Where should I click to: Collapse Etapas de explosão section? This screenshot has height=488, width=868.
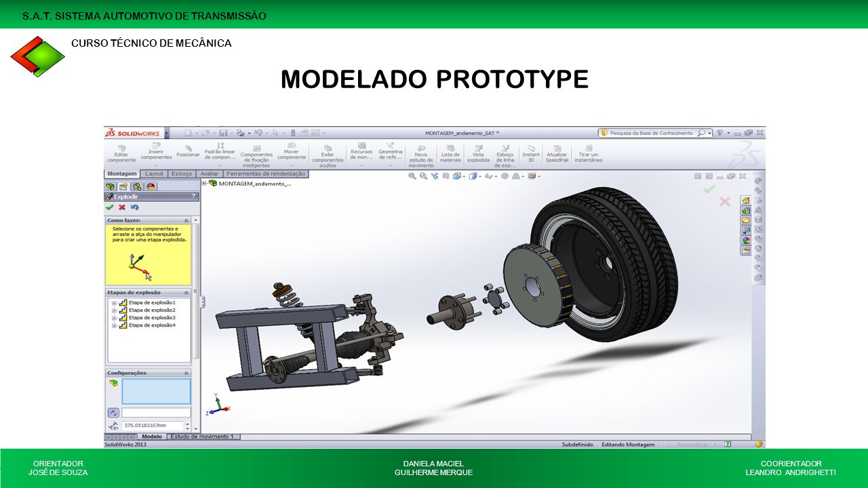coord(186,293)
